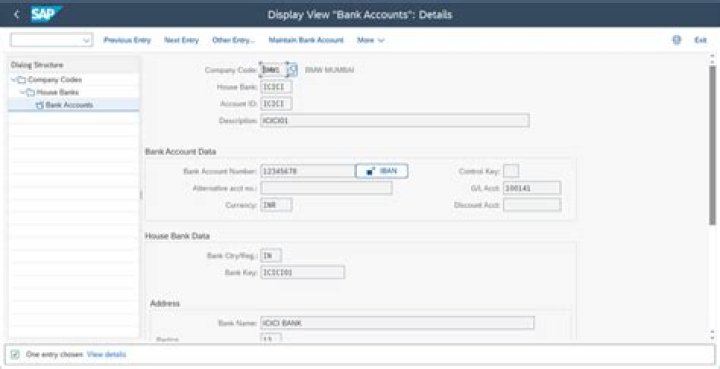Screen dimensions: 720x369
Task: Open the Company Code search help icon
Action: click(292, 70)
